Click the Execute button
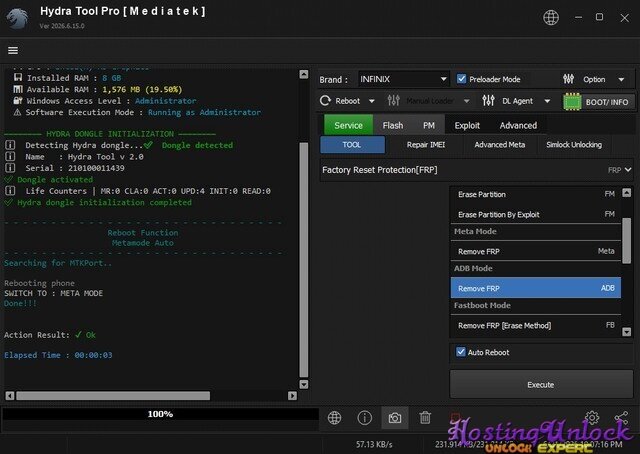Image resolution: width=640 pixels, height=454 pixels. coord(541,385)
